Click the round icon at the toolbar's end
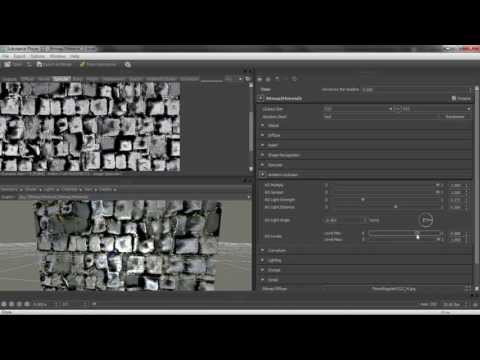Viewport: 480px width, 360px height. pyautogui.click(x=128, y=65)
